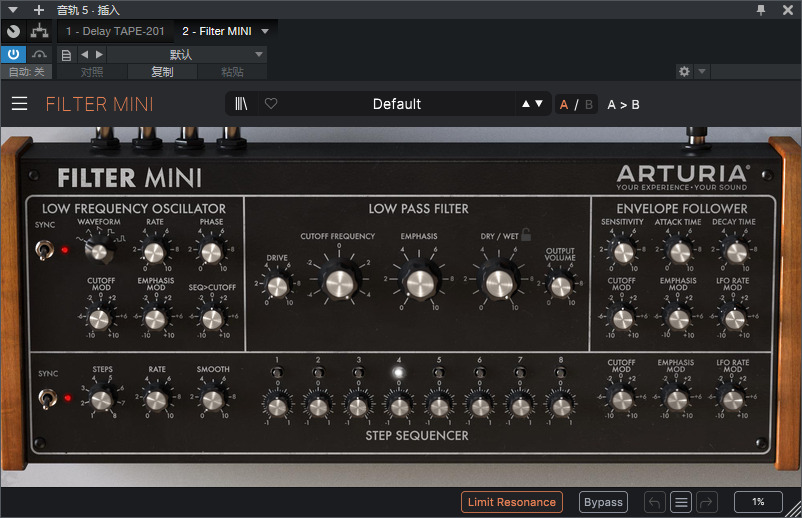Viewport: 802px width, 518px height.
Task: Click the LFO PHASE knob
Action: [211, 252]
